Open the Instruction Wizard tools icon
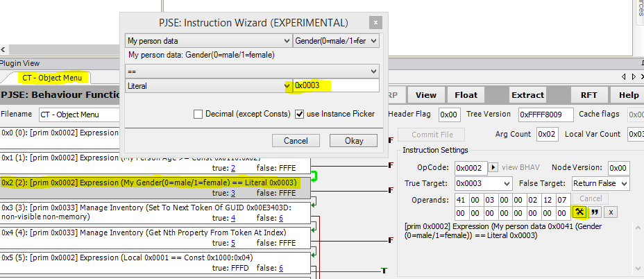Image resolution: width=644 pixels, height=279 pixels. coord(579,212)
